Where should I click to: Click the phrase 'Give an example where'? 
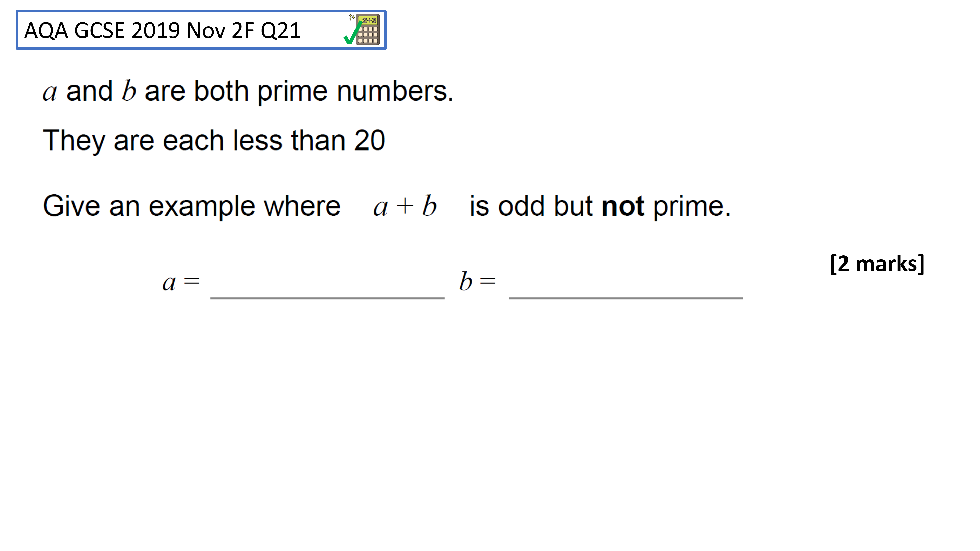(192, 206)
